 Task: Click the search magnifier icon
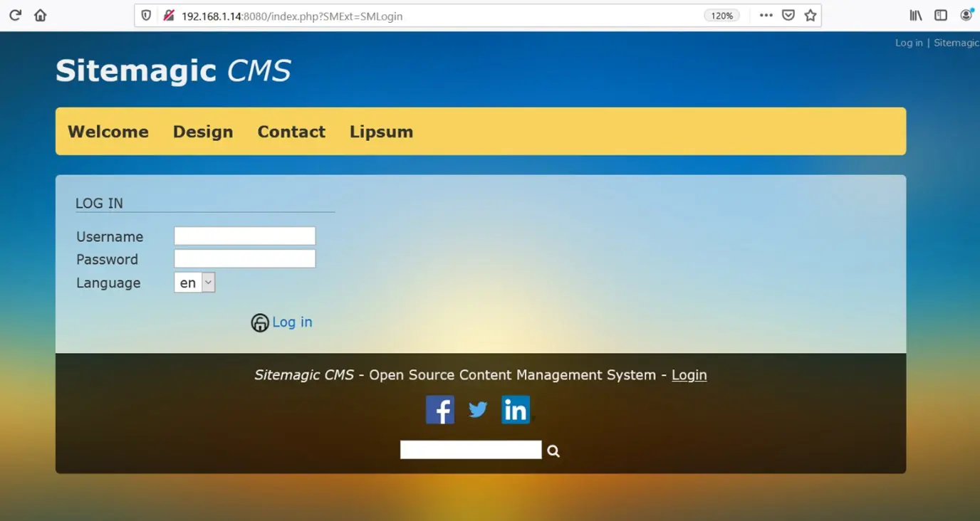pos(553,451)
